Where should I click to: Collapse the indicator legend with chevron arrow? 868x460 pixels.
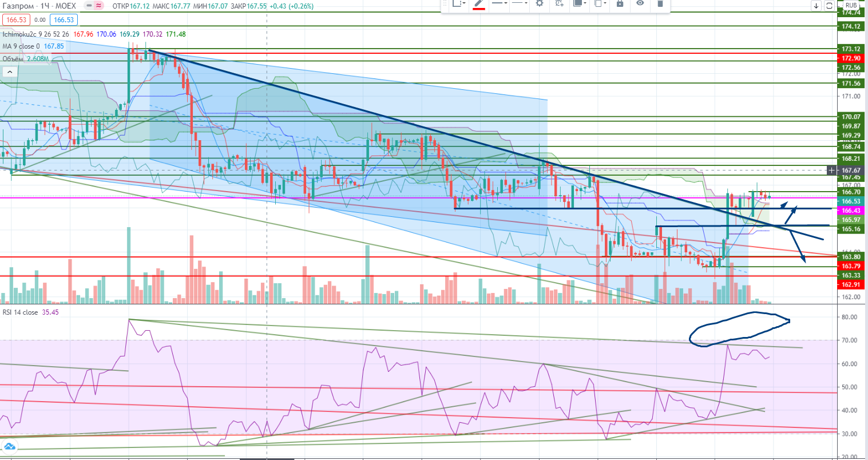tap(9, 72)
